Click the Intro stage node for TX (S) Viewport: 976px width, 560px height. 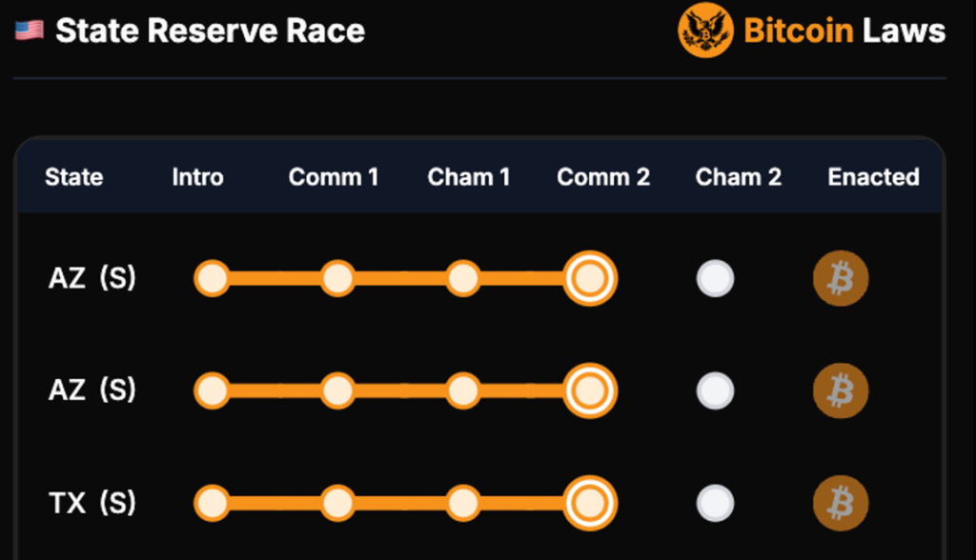(x=213, y=503)
